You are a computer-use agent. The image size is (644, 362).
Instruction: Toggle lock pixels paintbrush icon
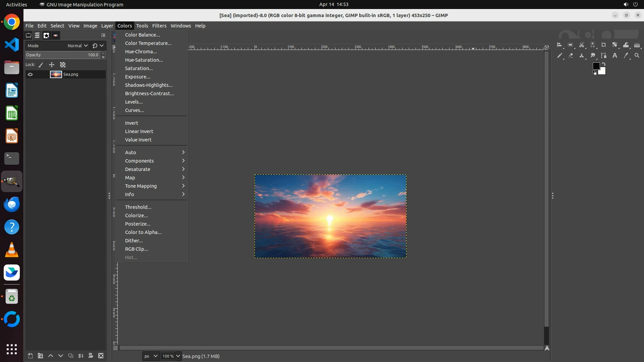(x=41, y=65)
